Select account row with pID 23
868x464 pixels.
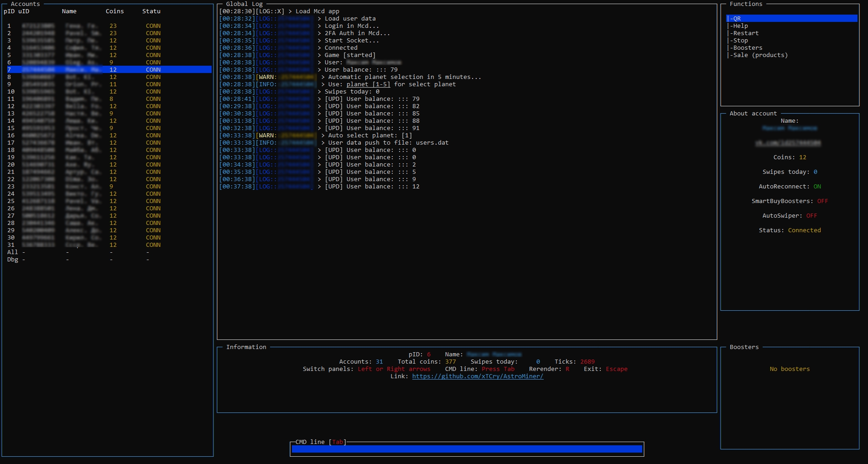click(x=108, y=187)
